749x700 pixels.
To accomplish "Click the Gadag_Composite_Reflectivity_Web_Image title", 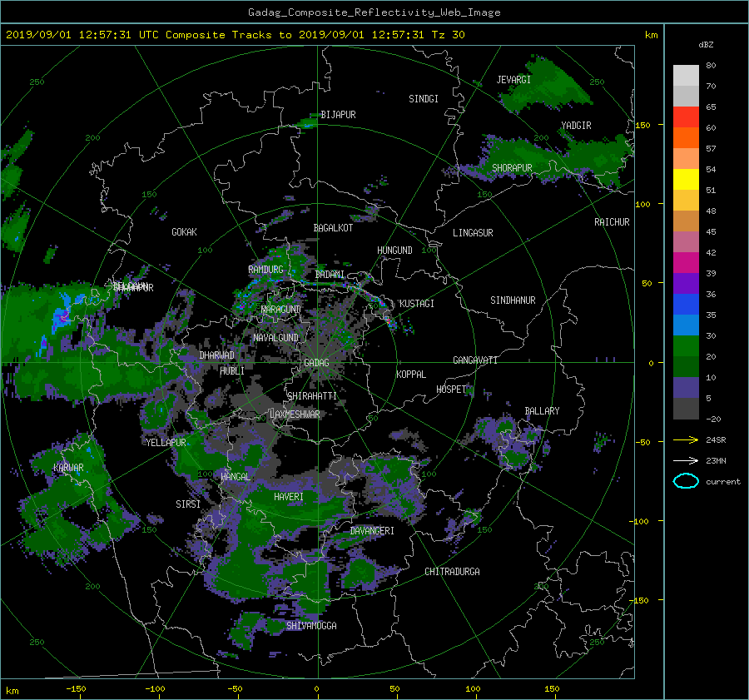I will point(374,12).
